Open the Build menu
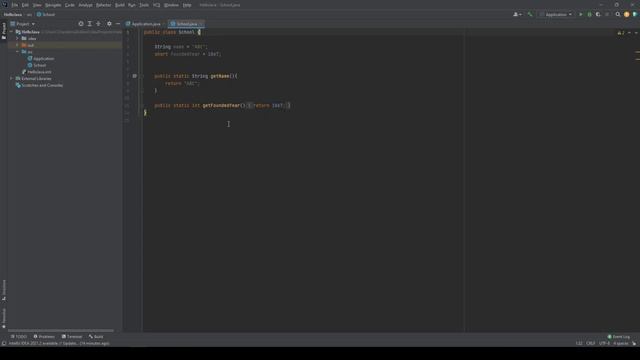The width and height of the screenshot is (640, 360). pyautogui.click(x=120, y=5)
